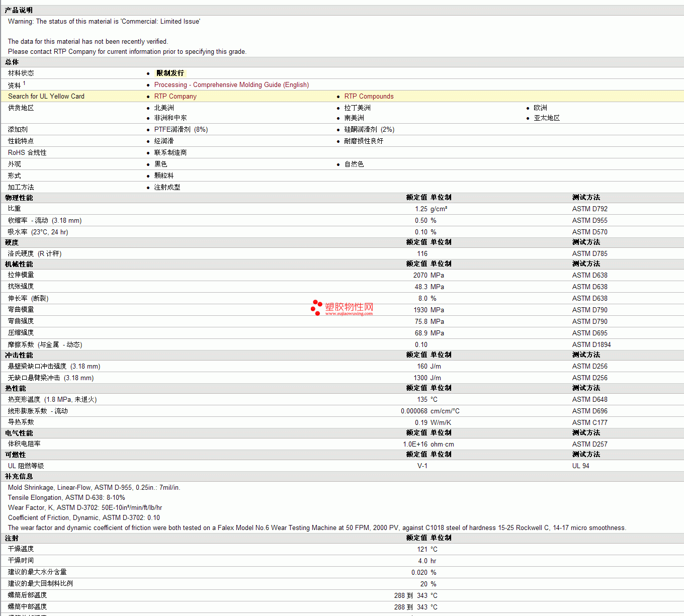Click the 8.0 elongation at break value
The height and width of the screenshot is (616, 684).
pos(423,299)
